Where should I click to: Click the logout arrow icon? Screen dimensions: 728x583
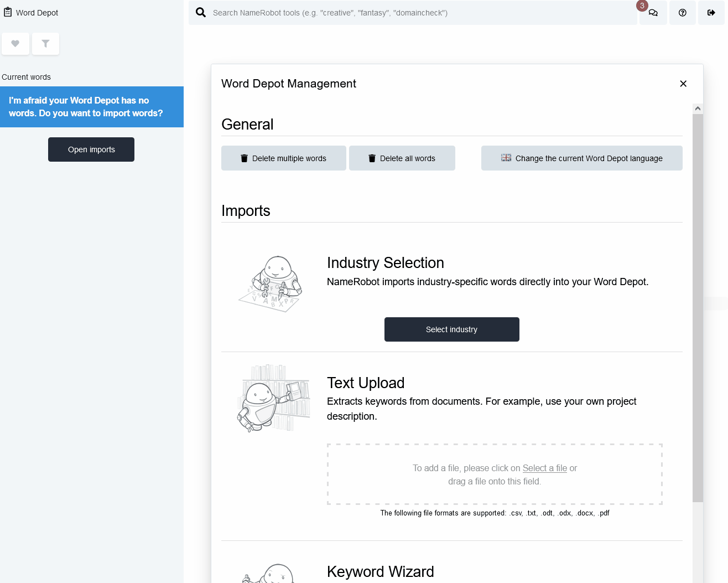(x=711, y=13)
